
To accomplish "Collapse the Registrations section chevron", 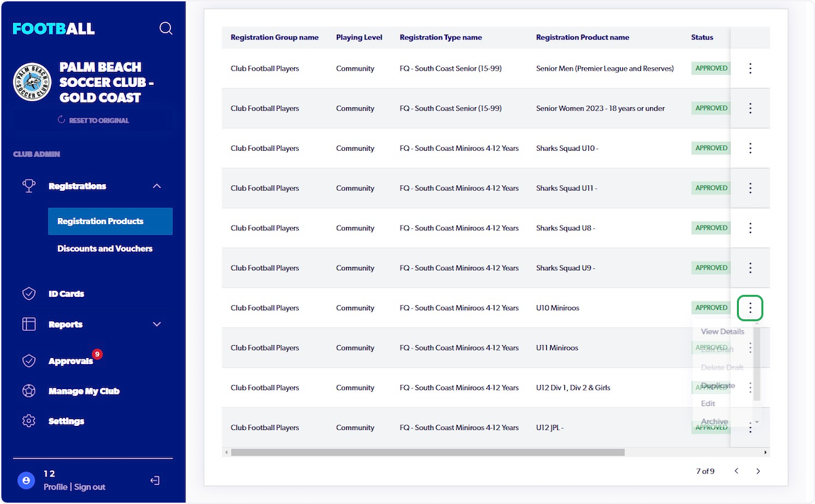I will pos(157,186).
